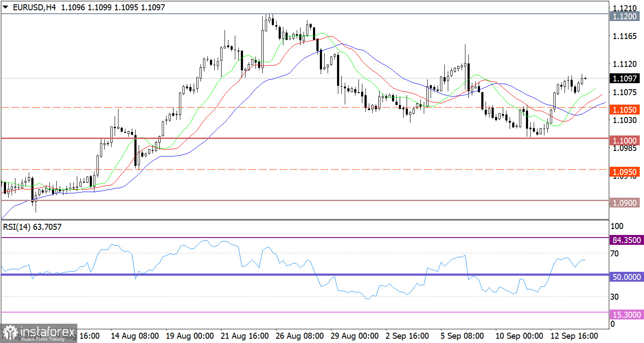Click the purple 84.3500 RSI level label

click(x=626, y=240)
